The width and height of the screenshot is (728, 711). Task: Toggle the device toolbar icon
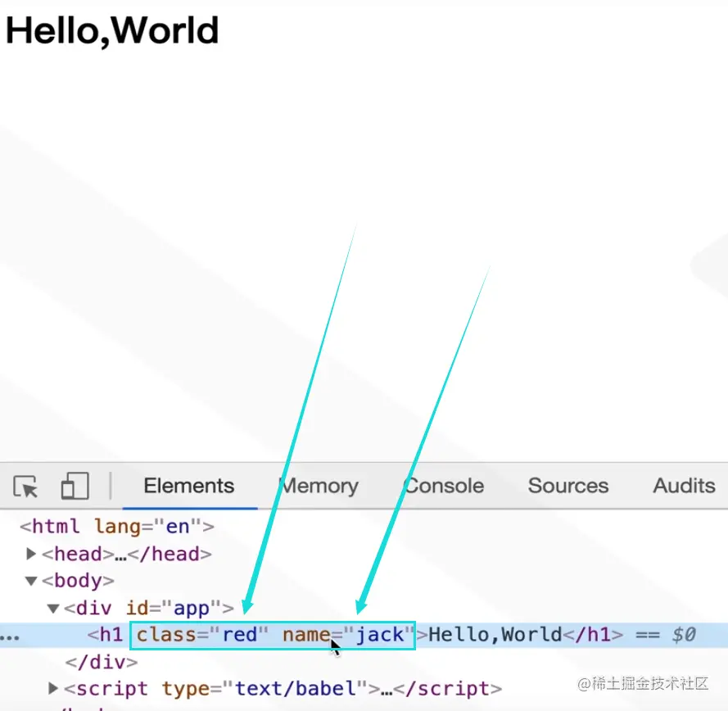pyautogui.click(x=75, y=486)
